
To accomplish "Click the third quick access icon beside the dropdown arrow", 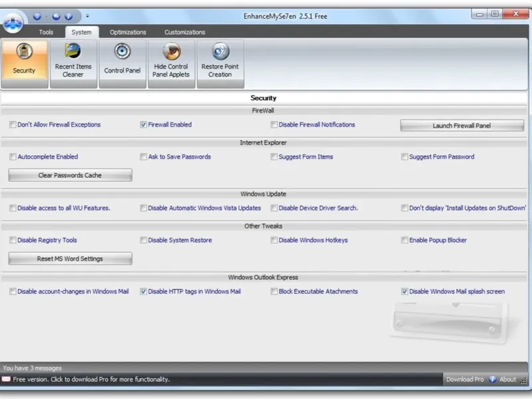I will 68,16.
